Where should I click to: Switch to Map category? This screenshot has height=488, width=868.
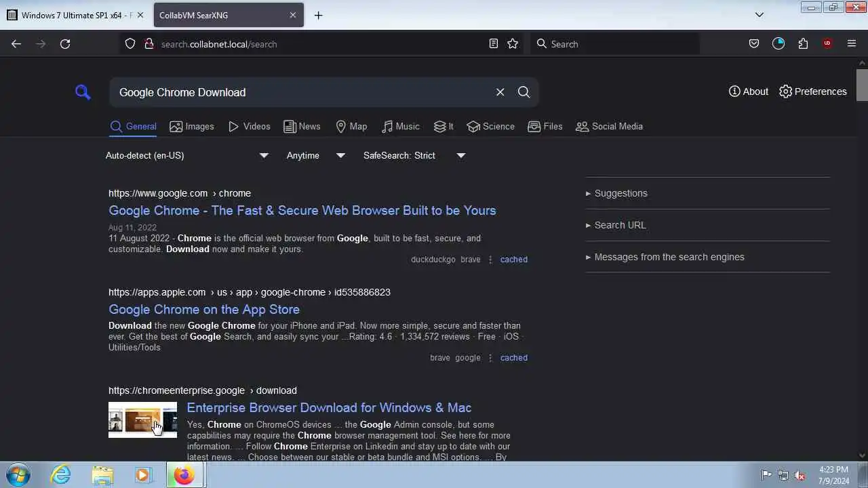click(x=351, y=126)
